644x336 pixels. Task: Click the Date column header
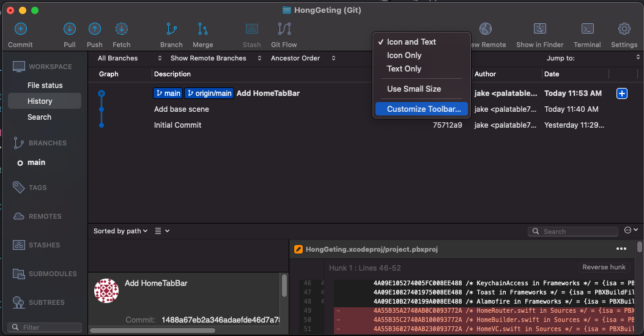point(552,75)
